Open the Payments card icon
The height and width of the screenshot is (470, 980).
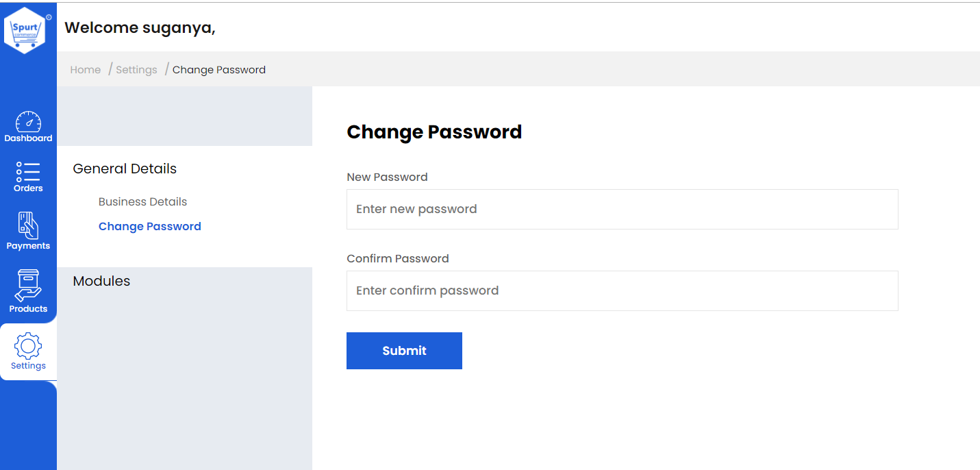point(28,225)
